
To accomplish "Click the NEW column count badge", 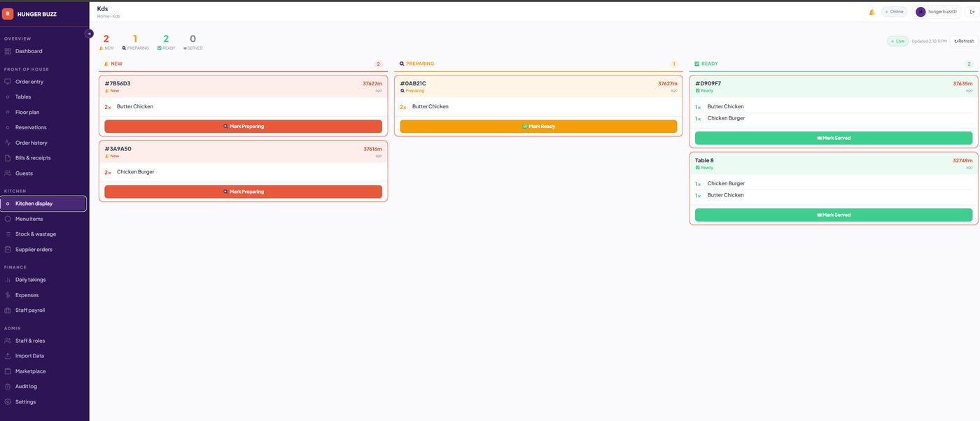I will pyautogui.click(x=379, y=64).
